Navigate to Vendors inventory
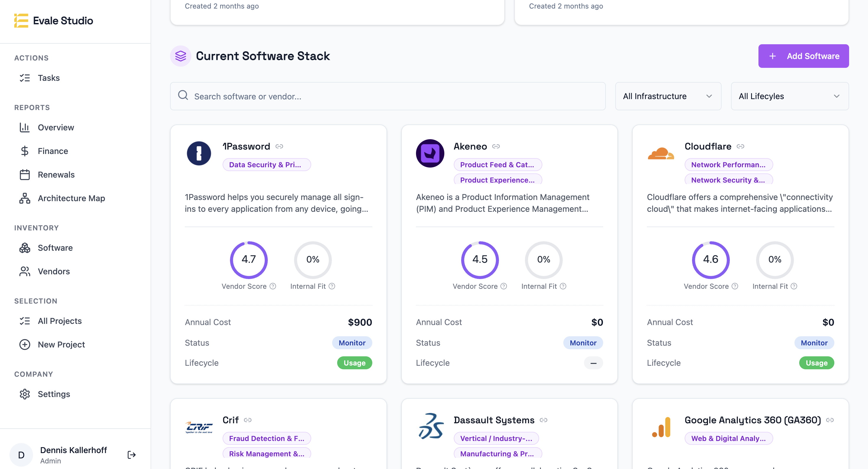868x469 pixels. pos(53,271)
